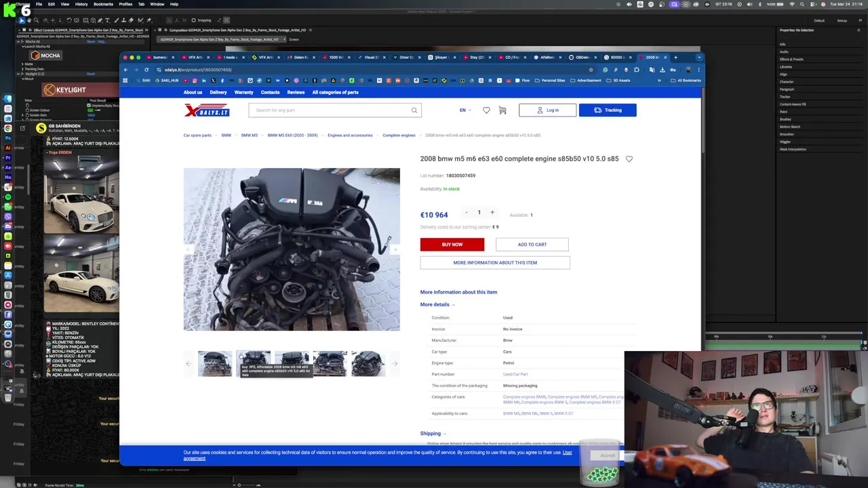
Task: Open BMW M5 E60 (2005 - 2009) breadcrumb
Action: click(x=292, y=136)
